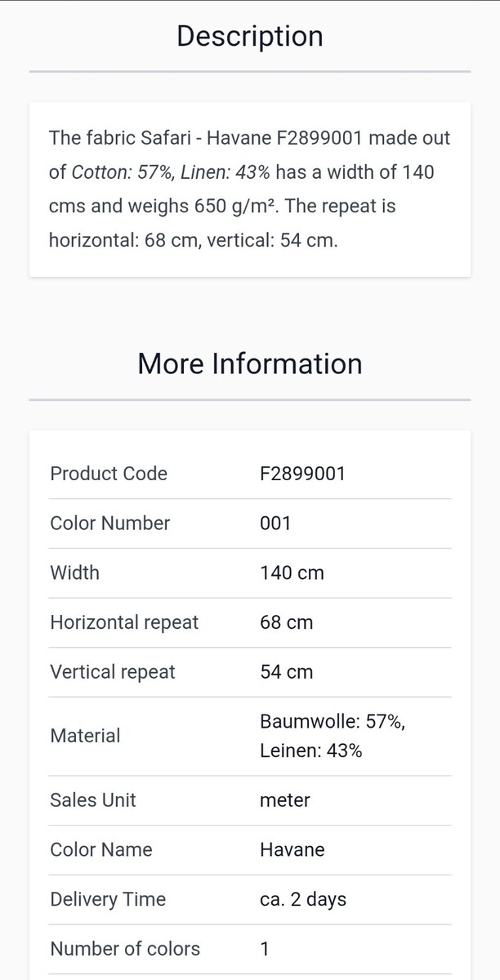Click the Sales Unit label
This screenshot has width=500, height=980.
click(93, 800)
